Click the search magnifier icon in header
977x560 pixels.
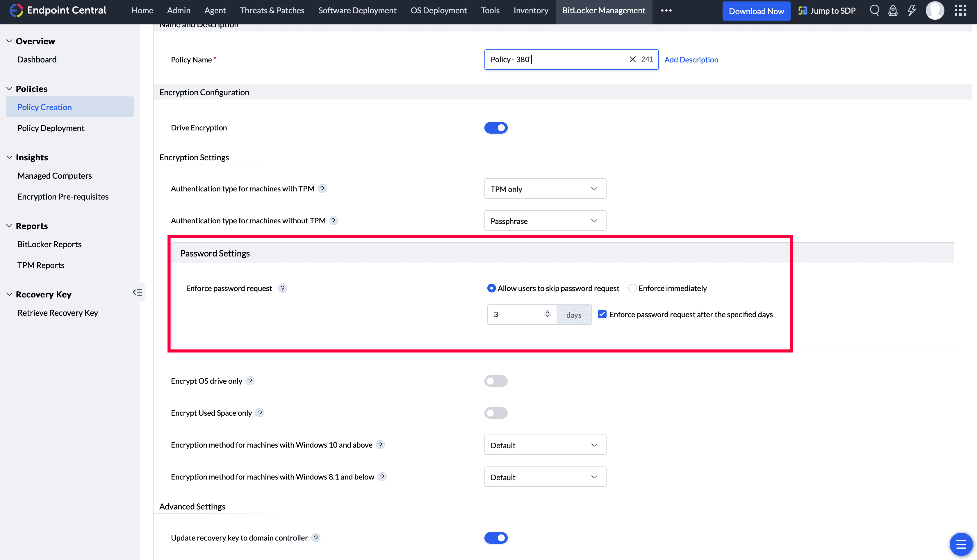874,10
